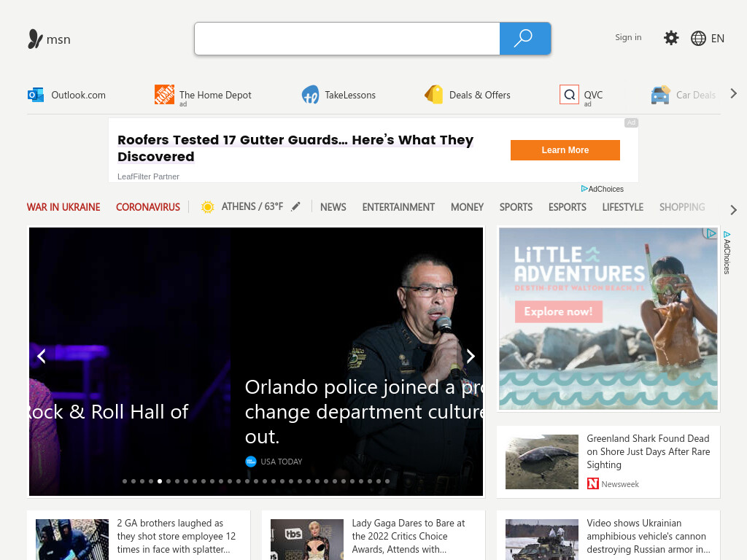747x560 pixels.
Task: Click the TakeLessons blue icon
Action: (x=311, y=95)
